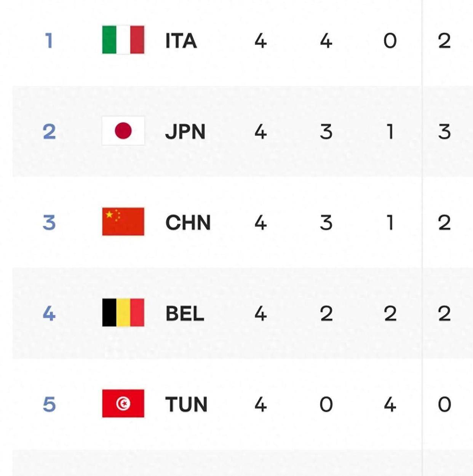Click Japan's last column value 3

click(x=444, y=132)
